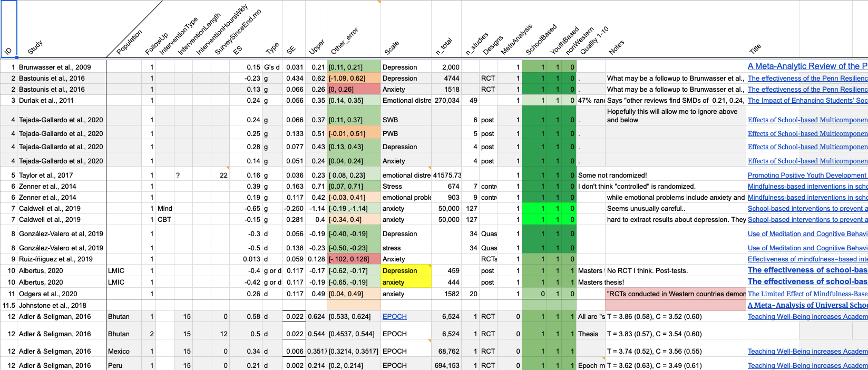This screenshot has height=370, width=868.
Task: Select the "Mexico" population cell
Action: click(x=123, y=351)
